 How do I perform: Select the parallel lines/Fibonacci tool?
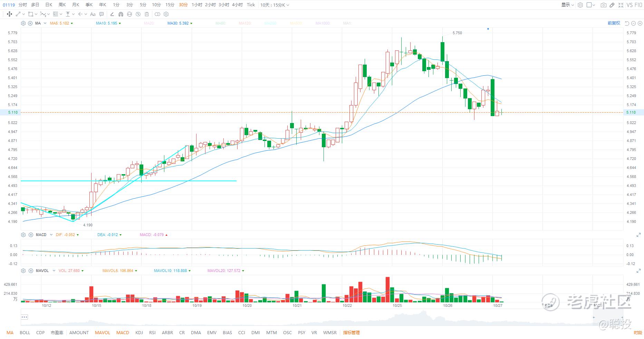56,14
